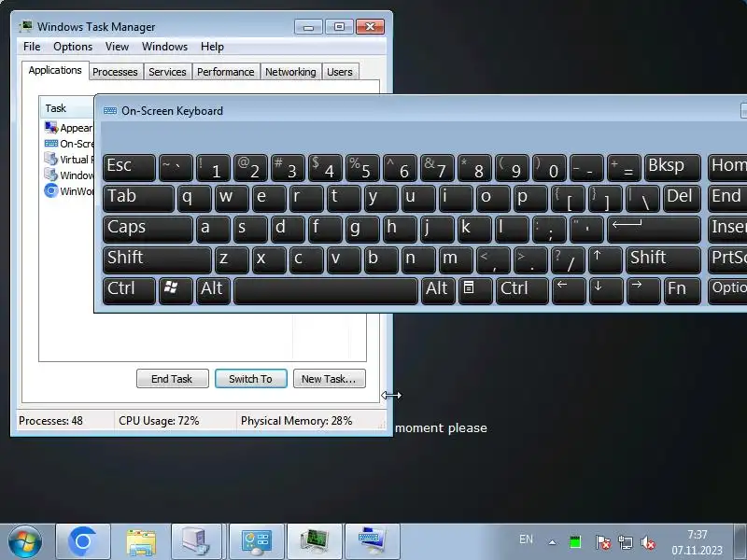The image size is (747, 560).
Task: Click the m key on On-Screen Keyboard
Action: pyautogui.click(x=456, y=260)
